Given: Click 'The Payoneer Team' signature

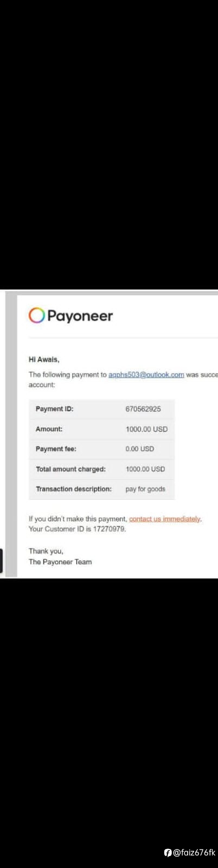Looking at the screenshot, I should pos(60,562).
